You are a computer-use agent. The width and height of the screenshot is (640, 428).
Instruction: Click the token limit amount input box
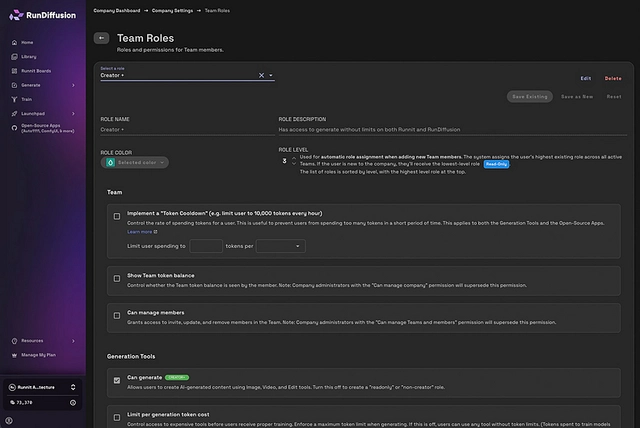pos(206,246)
